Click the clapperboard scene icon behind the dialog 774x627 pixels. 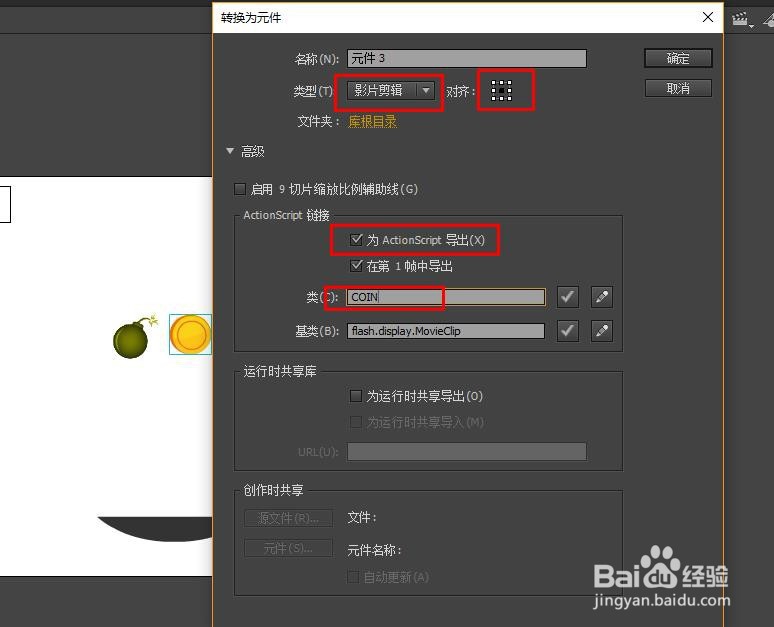tap(740, 20)
